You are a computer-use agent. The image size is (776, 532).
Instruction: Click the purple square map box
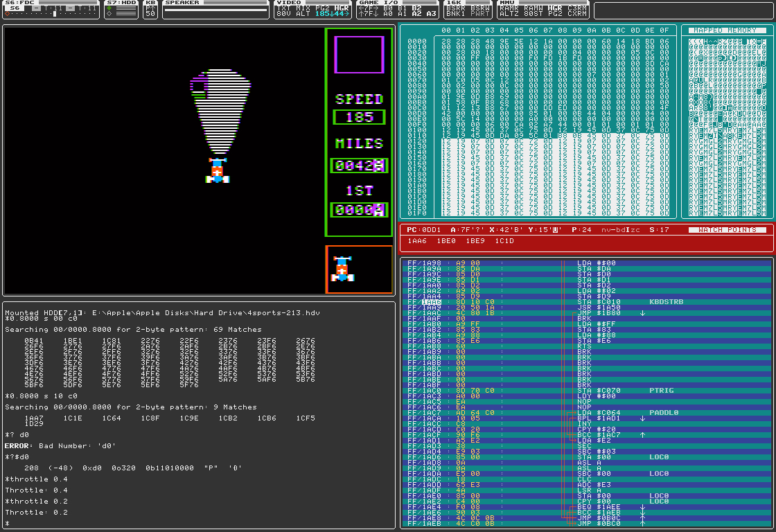[x=359, y=55]
